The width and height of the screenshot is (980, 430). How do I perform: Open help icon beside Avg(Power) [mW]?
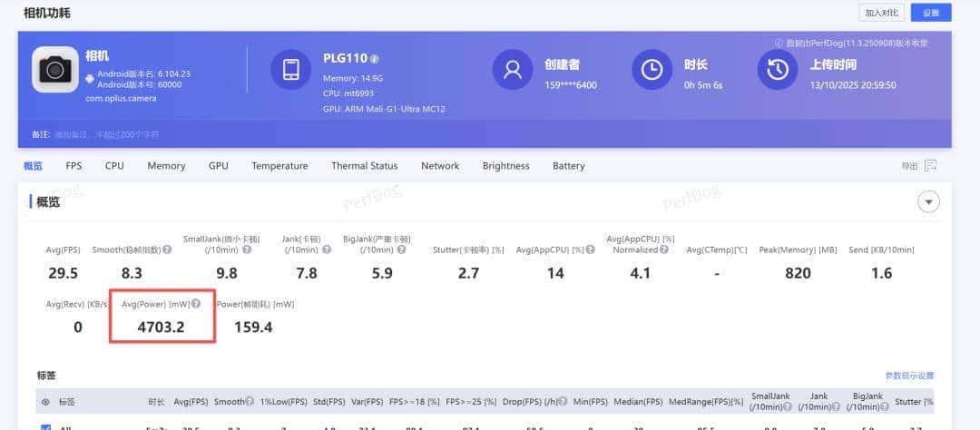click(196, 304)
